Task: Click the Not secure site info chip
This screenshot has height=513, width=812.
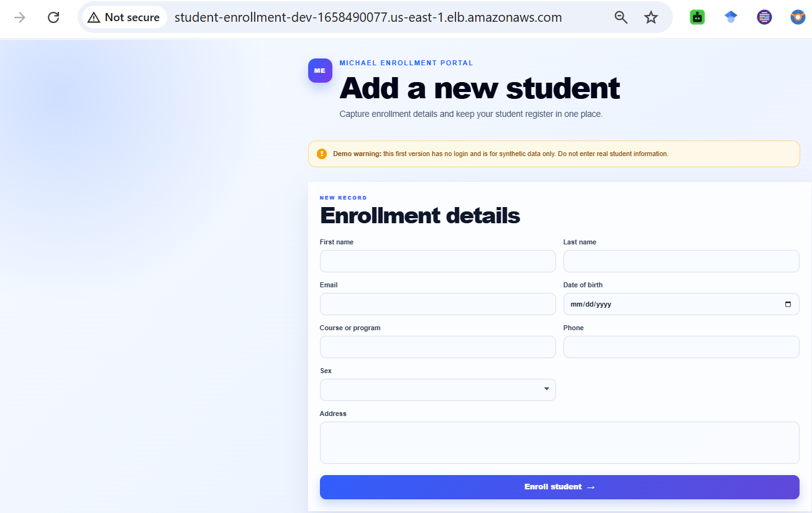Action: pyautogui.click(x=124, y=17)
